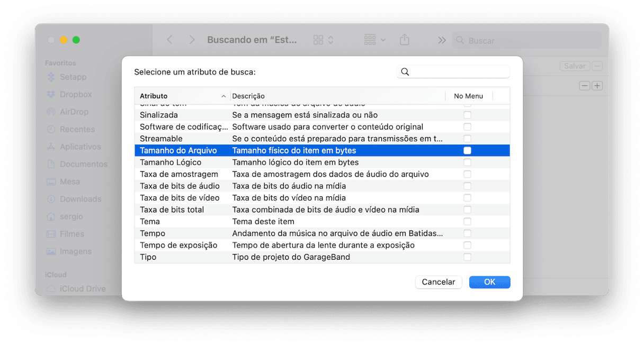
Task: Click the iCloud Drive cloud icon in the sidebar
Action: (51, 289)
